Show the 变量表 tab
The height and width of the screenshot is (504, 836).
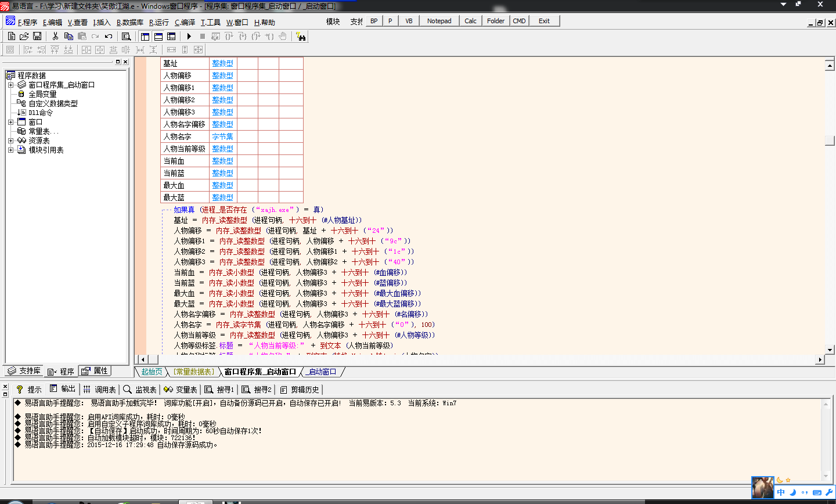[x=181, y=389]
